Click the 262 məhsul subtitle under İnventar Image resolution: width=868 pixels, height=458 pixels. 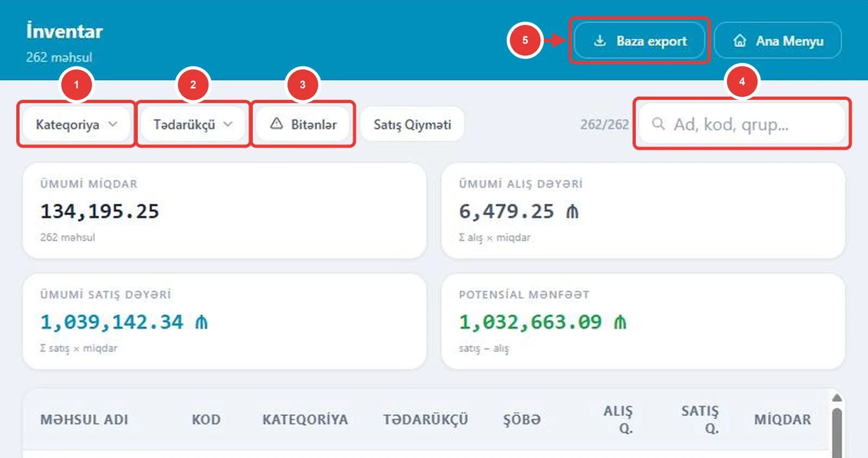pos(59,57)
